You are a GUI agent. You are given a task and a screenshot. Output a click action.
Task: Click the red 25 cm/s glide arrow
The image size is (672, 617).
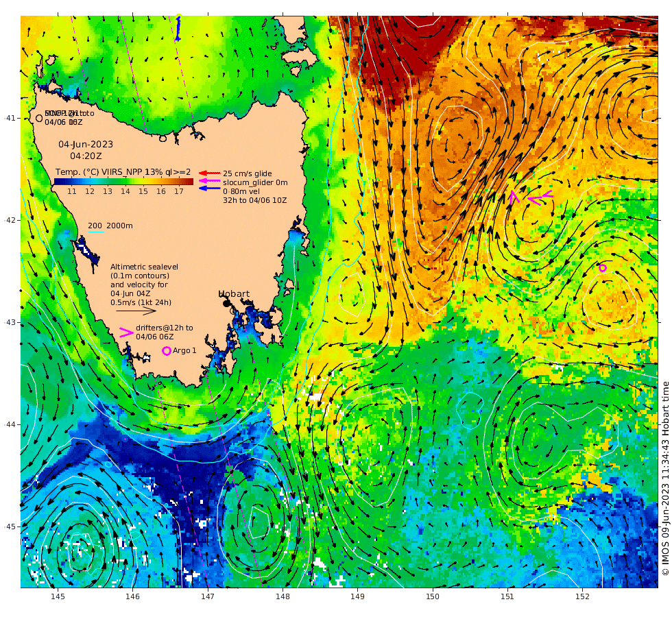click(210, 173)
